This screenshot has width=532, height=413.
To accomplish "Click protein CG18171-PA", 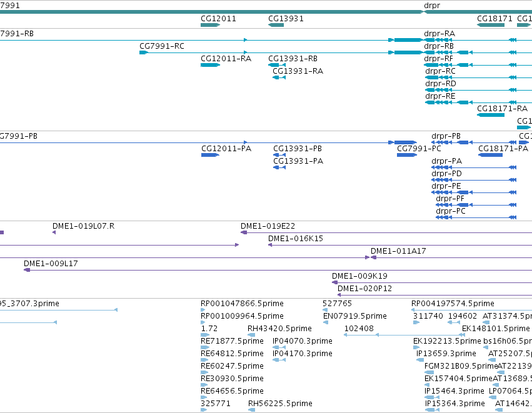I will pos(503,149).
